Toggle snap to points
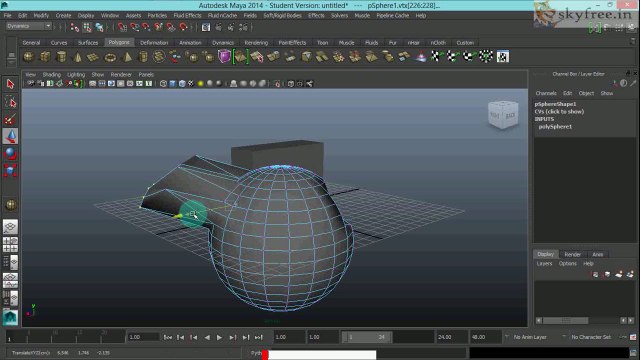 click(146, 27)
